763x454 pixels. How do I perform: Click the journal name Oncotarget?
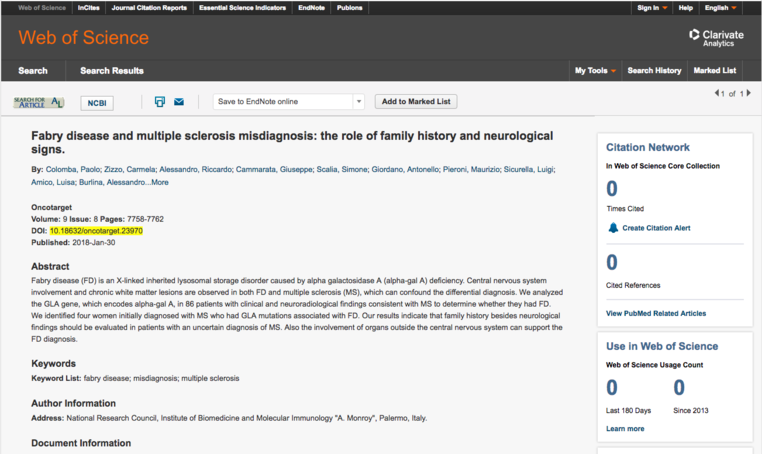(x=52, y=207)
